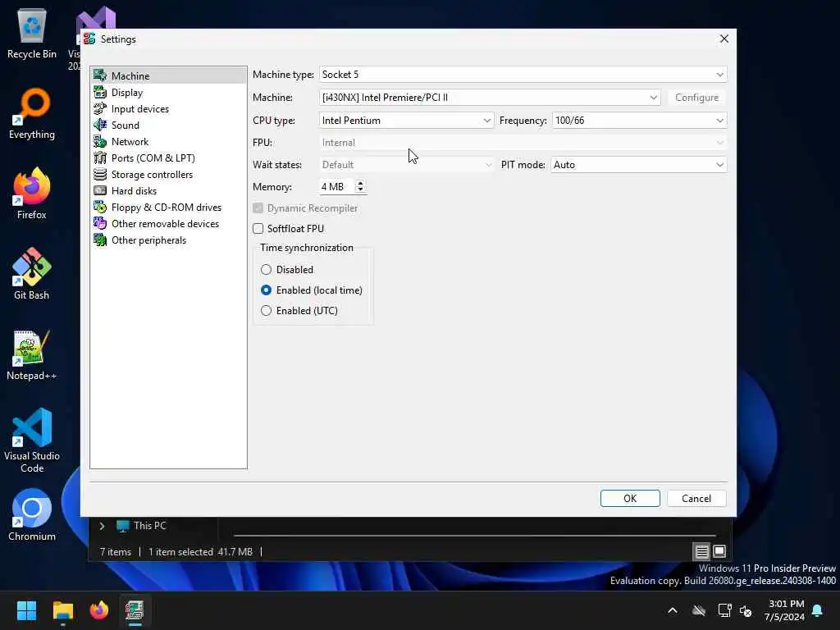840x630 pixels.
Task: Open the Notepad++ desktop shortcut
Action: coord(32,354)
